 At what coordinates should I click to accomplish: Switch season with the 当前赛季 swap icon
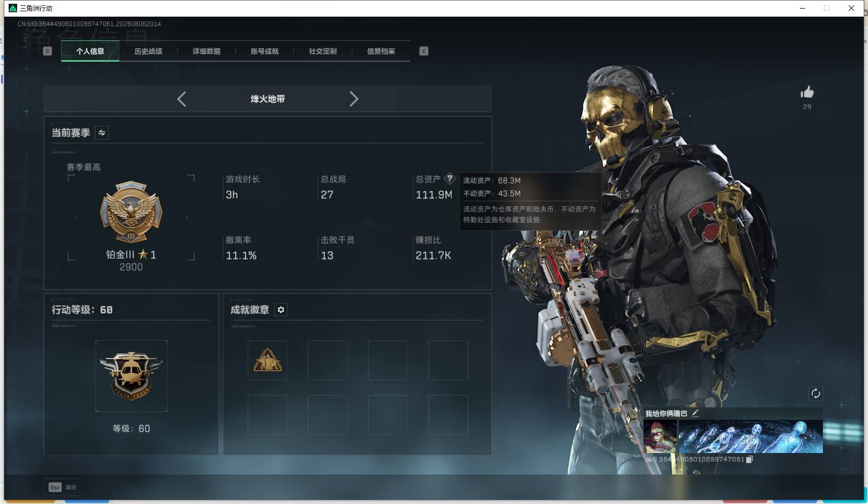tap(102, 133)
